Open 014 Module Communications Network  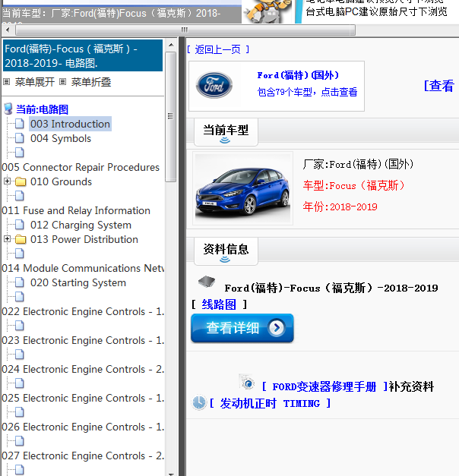(83, 268)
